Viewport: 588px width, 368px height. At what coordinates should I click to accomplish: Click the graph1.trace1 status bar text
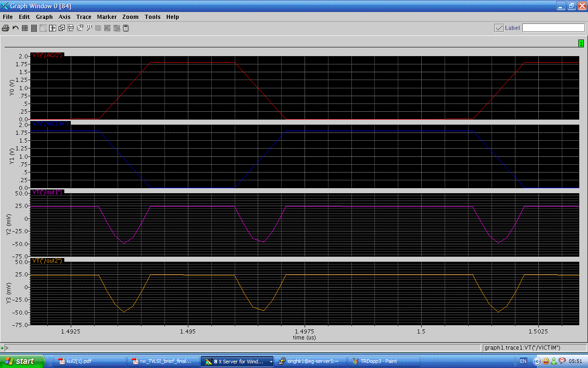click(522, 348)
